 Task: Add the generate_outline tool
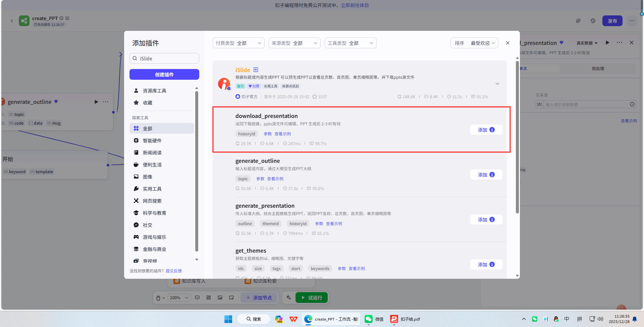click(x=486, y=175)
